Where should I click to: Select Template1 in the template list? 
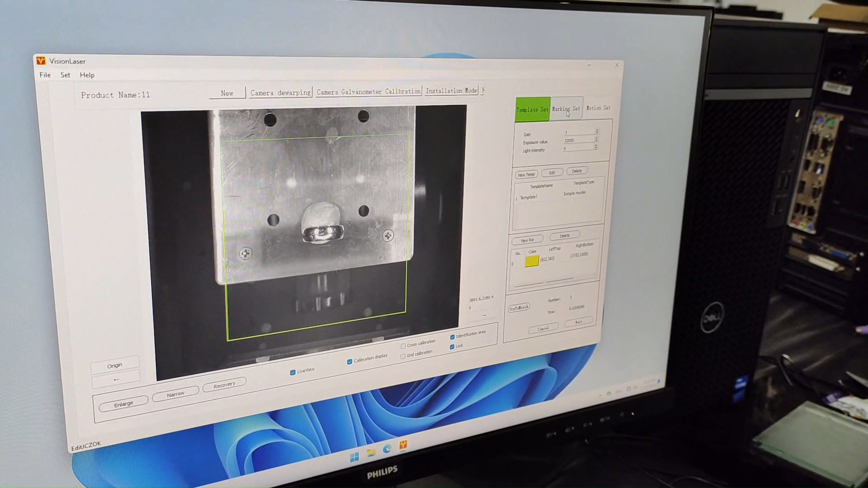tap(528, 197)
